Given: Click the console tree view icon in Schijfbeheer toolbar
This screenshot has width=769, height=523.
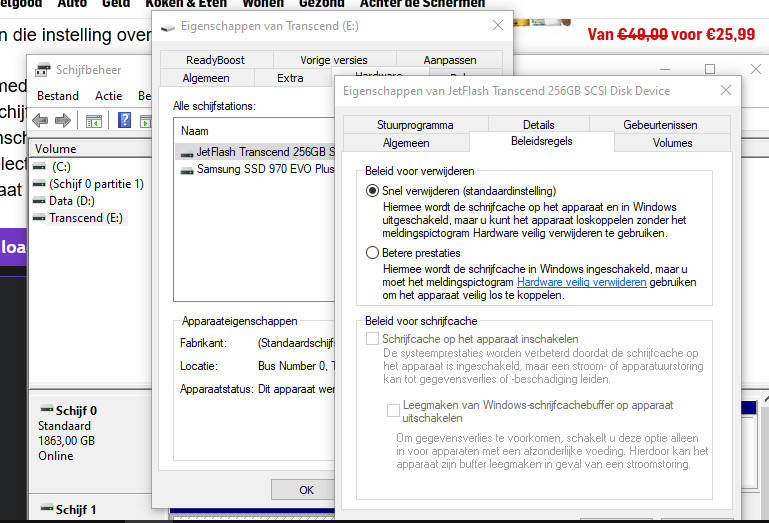Looking at the screenshot, I should pyautogui.click(x=94, y=121).
